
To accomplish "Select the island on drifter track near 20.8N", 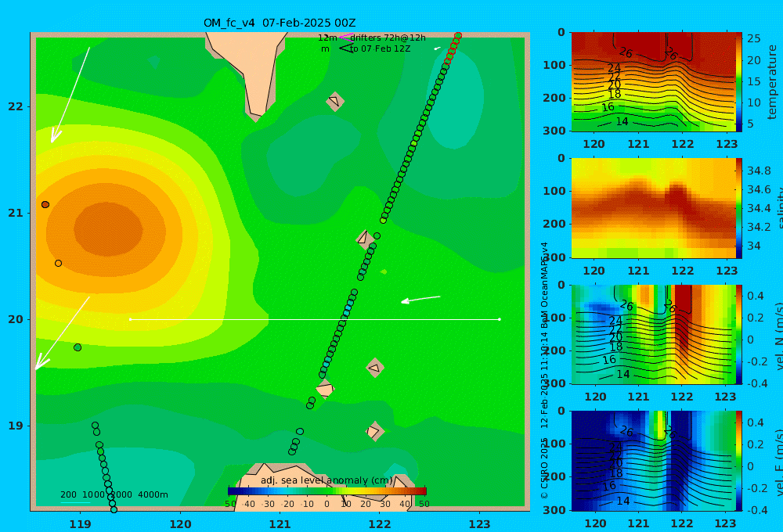I will [363, 238].
